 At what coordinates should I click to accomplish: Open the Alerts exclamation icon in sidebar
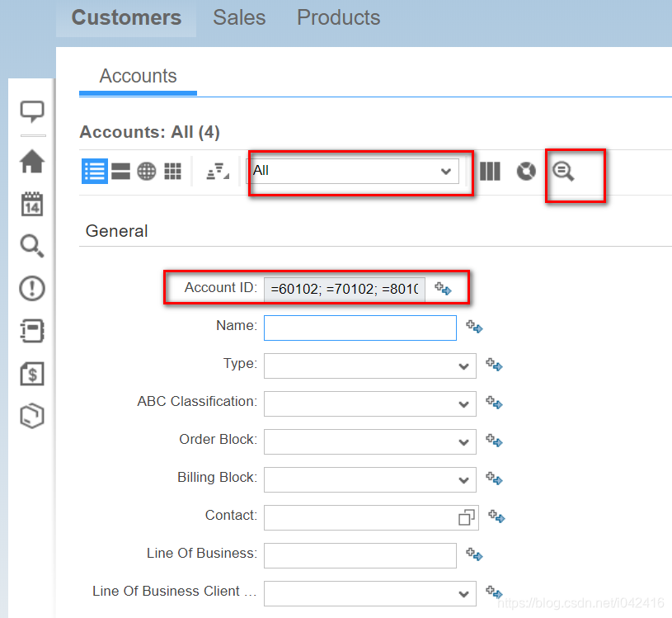coord(32,288)
